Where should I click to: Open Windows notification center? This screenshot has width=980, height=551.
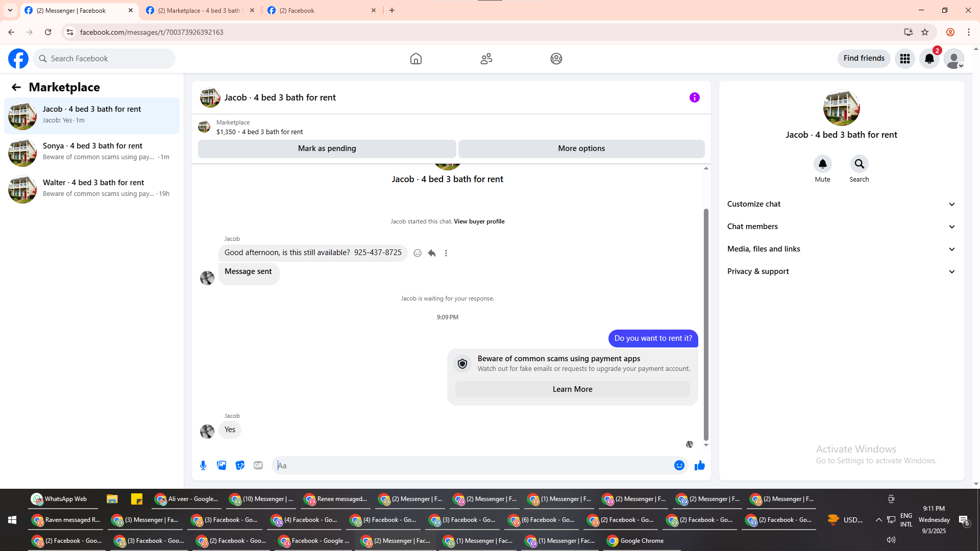click(x=964, y=520)
